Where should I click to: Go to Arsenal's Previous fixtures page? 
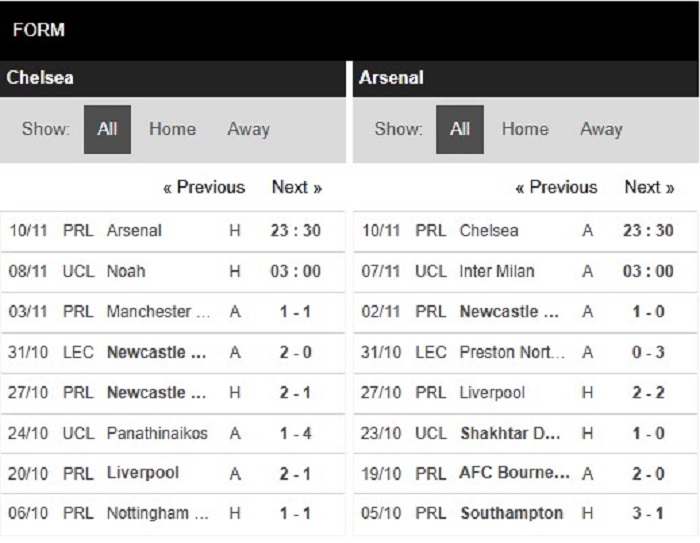click(x=556, y=187)
